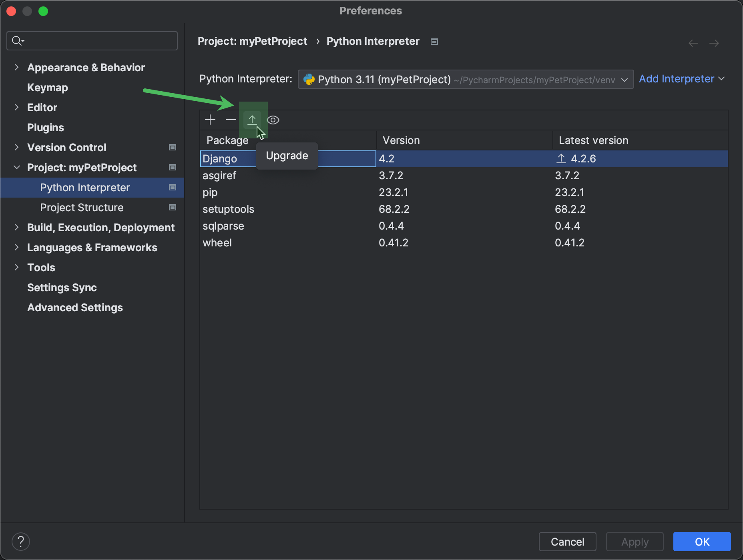The width and height of the screenshot is (743, 560).
Task: Click the forward navigation arrow
Action: (x=714, y=43)
